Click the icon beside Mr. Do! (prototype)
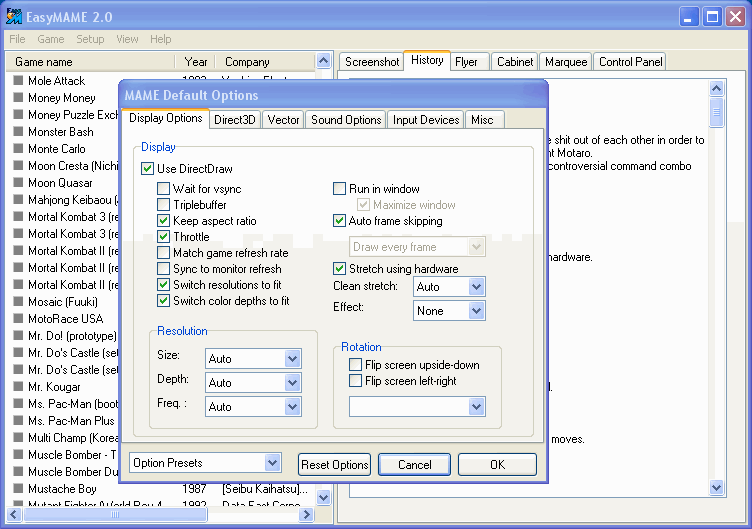752x529 pixels. [18, 335]
